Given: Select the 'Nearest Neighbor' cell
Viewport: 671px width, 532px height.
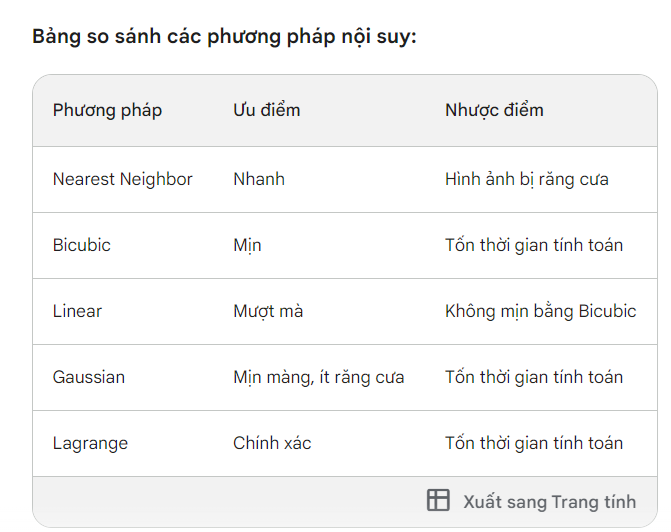Looking at the screenshot, I should [x=122, y=180].
